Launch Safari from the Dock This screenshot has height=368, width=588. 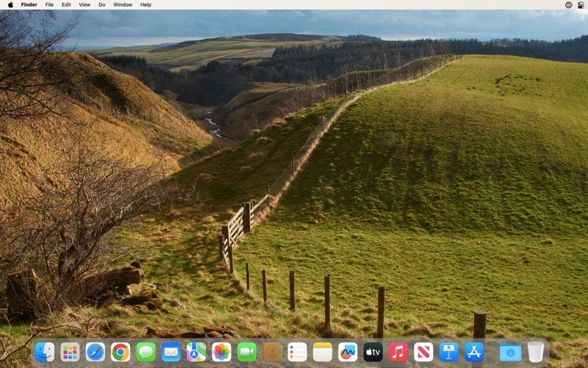pos(96,352)
